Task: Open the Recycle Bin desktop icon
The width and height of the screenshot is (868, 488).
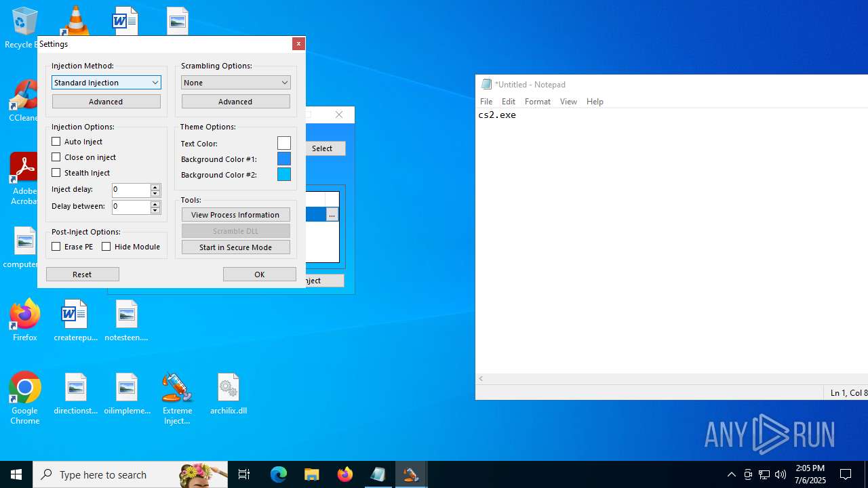Action: point(23,27)
